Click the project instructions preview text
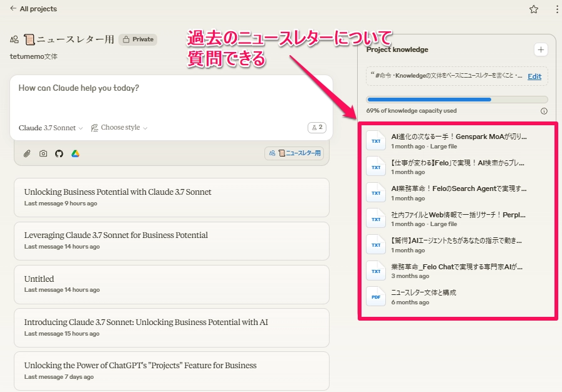The image size is (562, 392). (446, 76)
